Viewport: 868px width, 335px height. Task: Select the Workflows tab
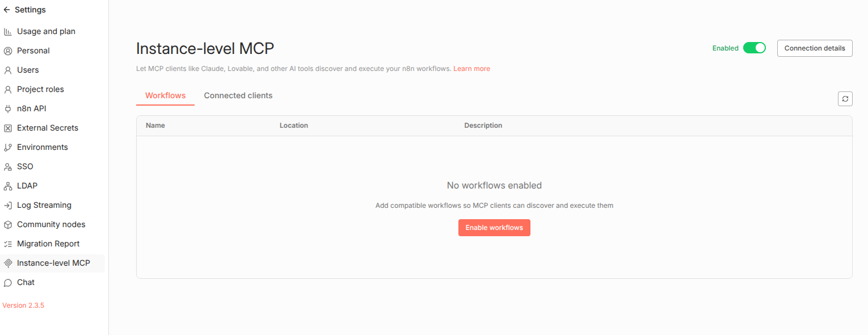(x=165, y=95)
